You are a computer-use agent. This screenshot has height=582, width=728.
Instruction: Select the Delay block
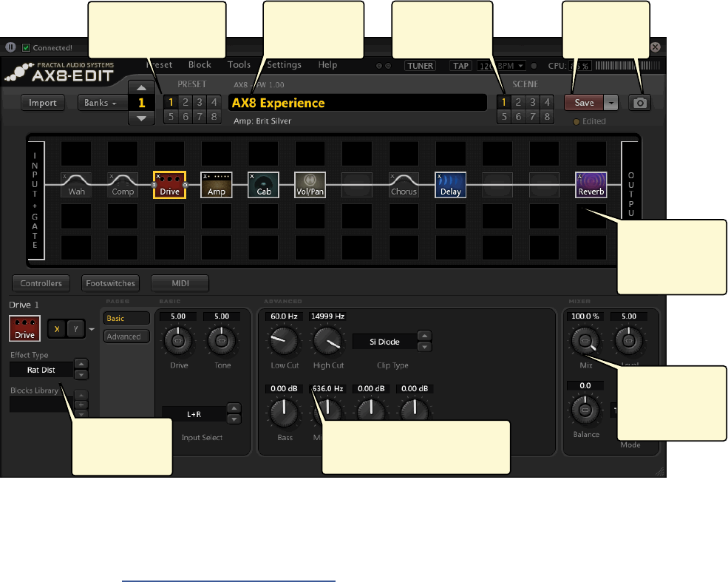point(450,185)
